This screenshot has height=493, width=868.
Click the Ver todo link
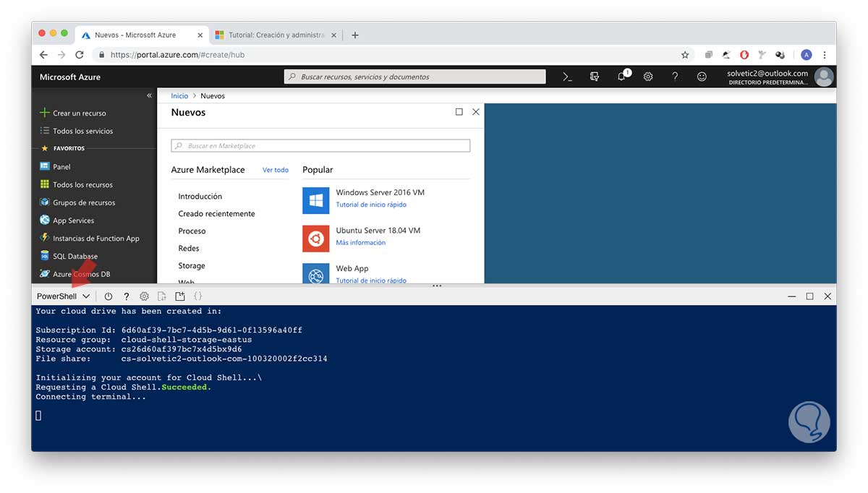click(276, 170)
